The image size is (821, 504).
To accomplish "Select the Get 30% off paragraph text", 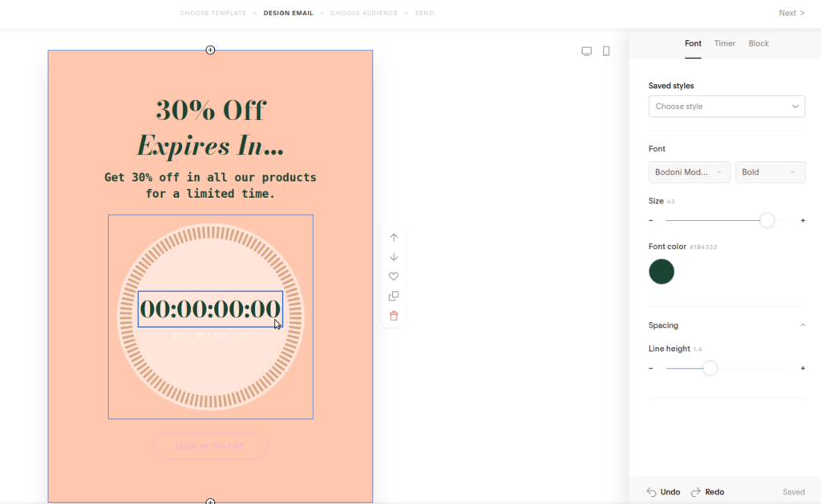I will [x=211, y=185].
